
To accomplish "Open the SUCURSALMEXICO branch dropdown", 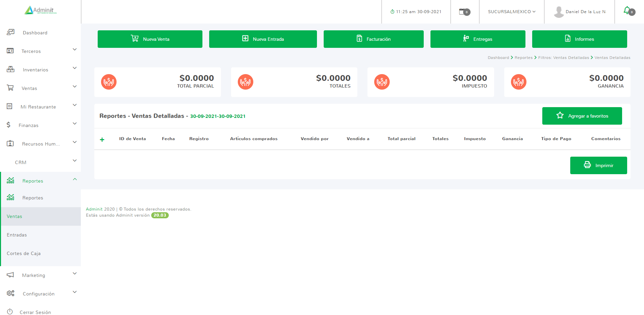I will tap(511, 12).
